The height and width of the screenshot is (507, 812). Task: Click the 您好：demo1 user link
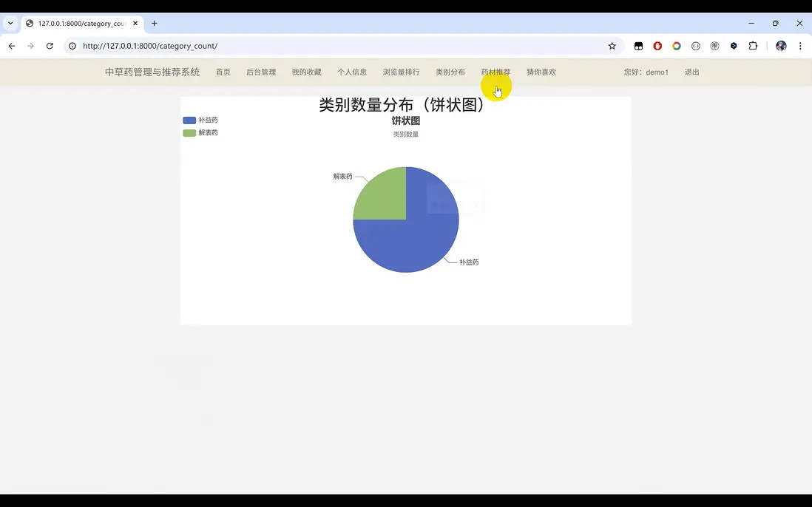[646, 72]
